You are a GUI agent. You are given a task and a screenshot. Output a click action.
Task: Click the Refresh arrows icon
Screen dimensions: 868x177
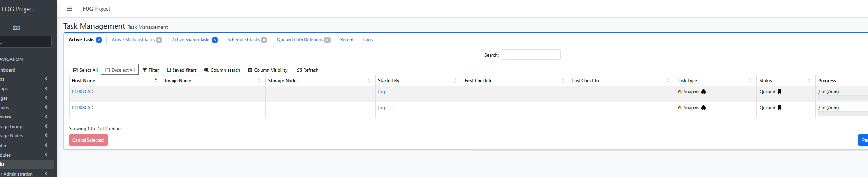(299, 70)
